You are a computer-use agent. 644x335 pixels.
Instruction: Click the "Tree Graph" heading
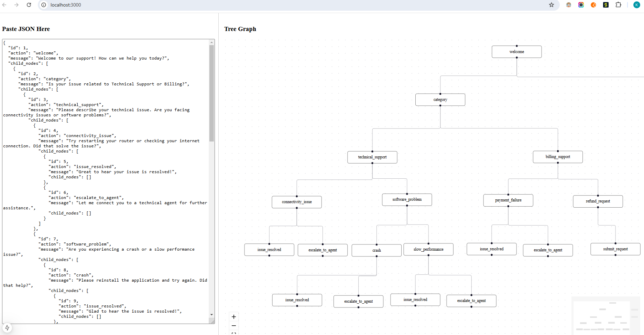[x=240, y=29]
